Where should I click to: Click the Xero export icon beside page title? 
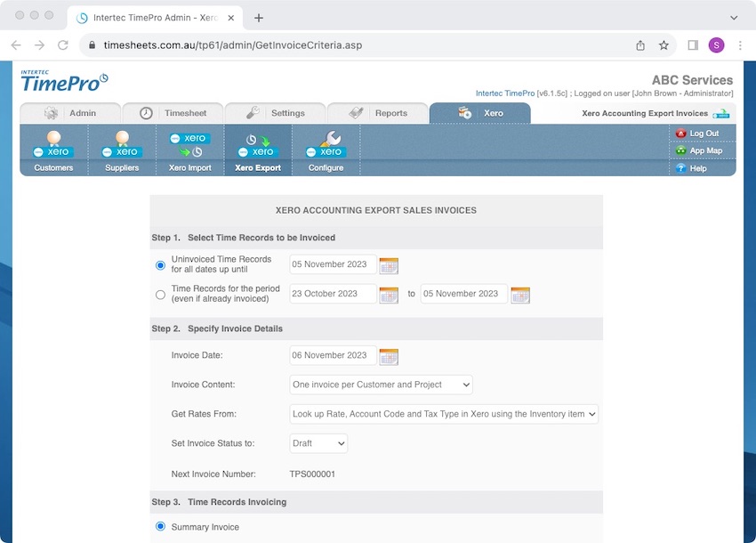point(721,114)
